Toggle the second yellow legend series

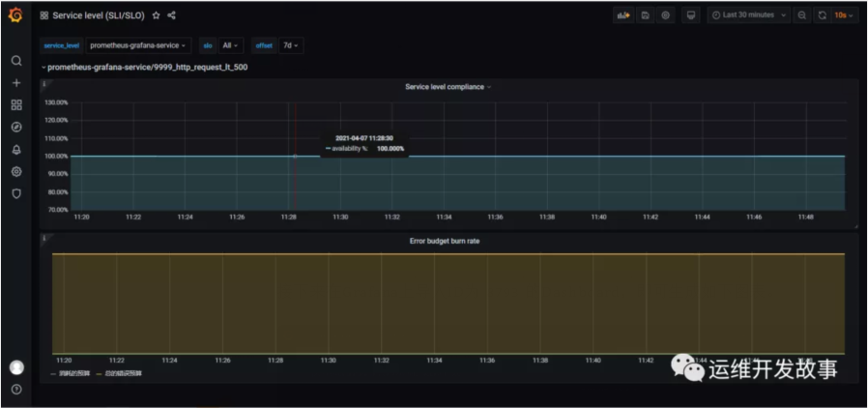(122, 372)
